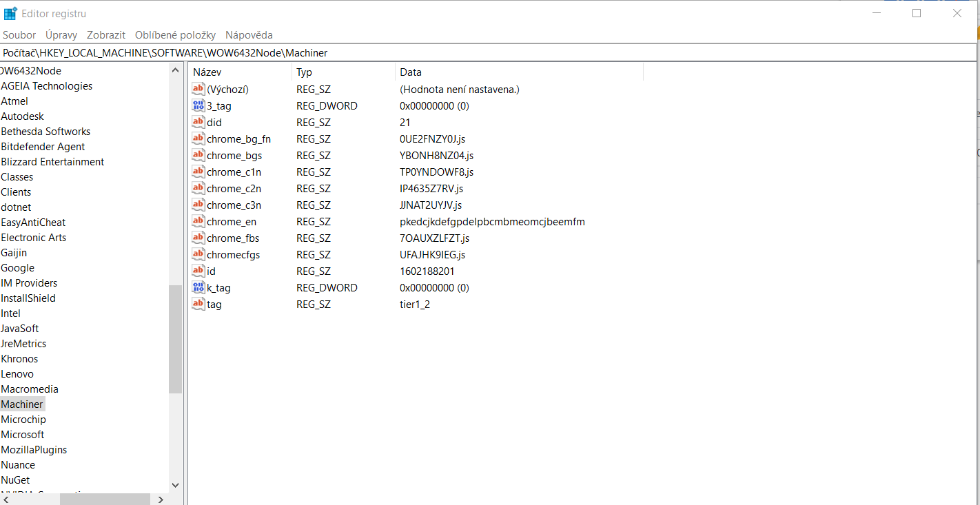Select the Clients registry key
Screen dimensions: 980x505
pyautogui.click(x=16, y=192)
